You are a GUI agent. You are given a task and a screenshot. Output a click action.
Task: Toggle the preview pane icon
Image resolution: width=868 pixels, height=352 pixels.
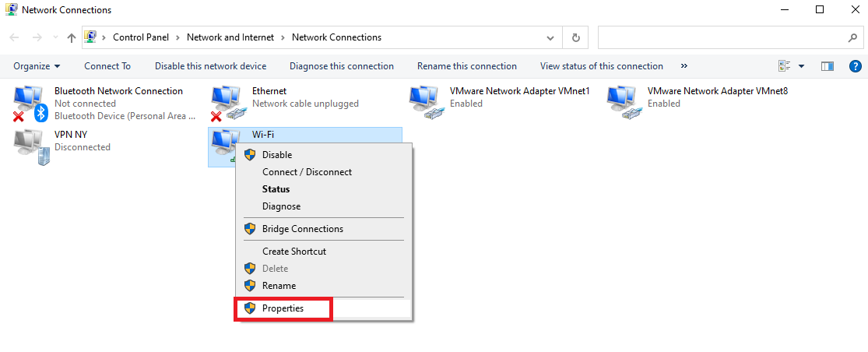[x=828, y=66]
